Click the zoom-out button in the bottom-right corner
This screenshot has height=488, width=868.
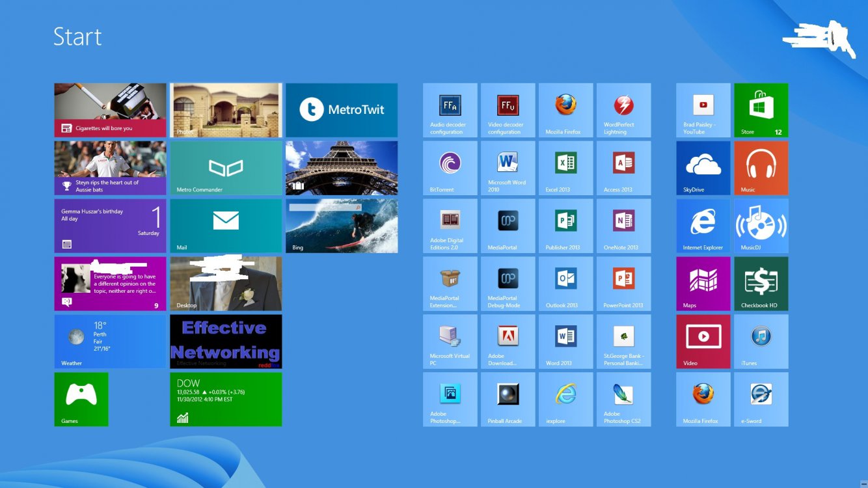(x=862, y=483)
